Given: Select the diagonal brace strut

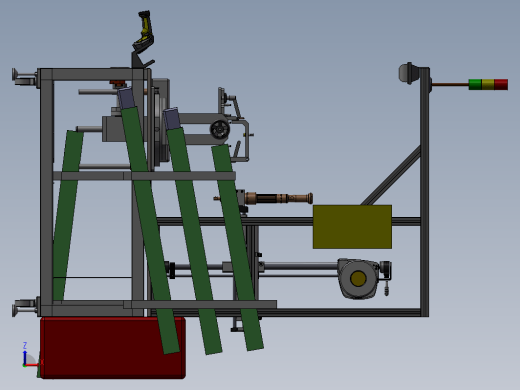Looking at the screenshot, I should (x=391, y=176).
